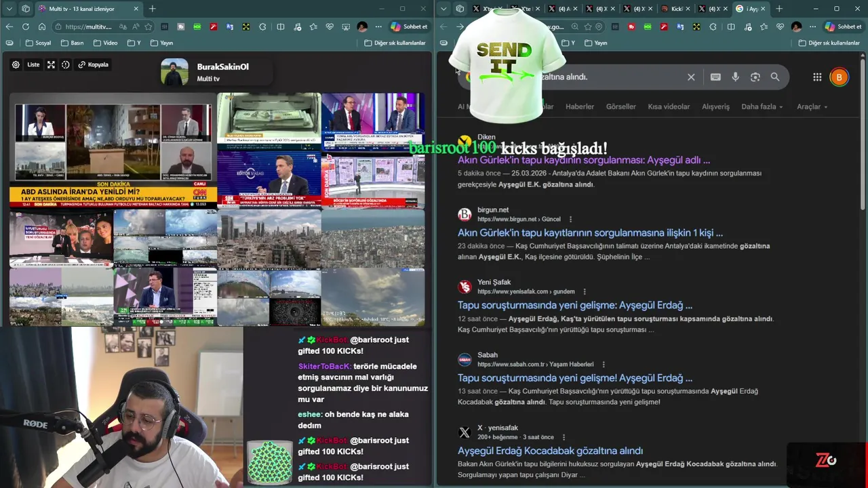Switch to Alışveriş search tab

point(715,106)
